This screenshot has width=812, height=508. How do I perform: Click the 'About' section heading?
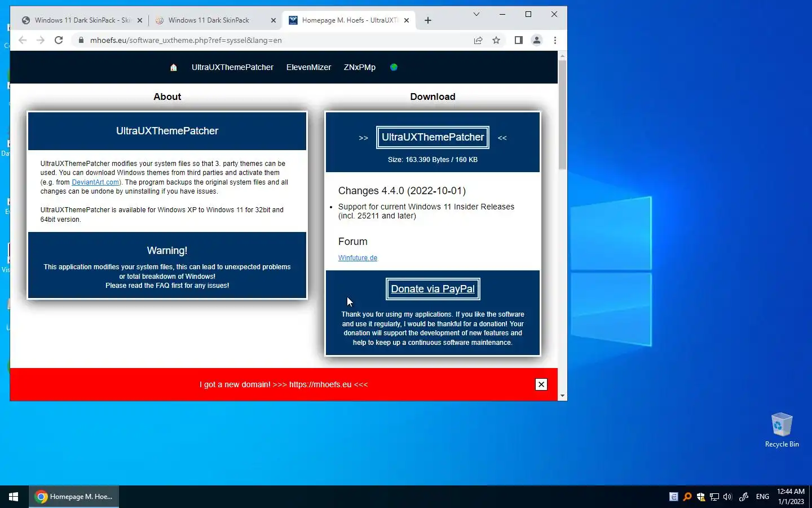167,97
